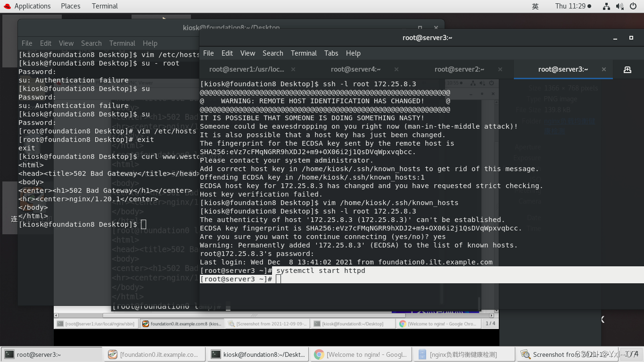This screenshot has height=362, width=644.
Task: Switch to nginx负载均衡健康检测 taskbar window
Action: [465, 354]
